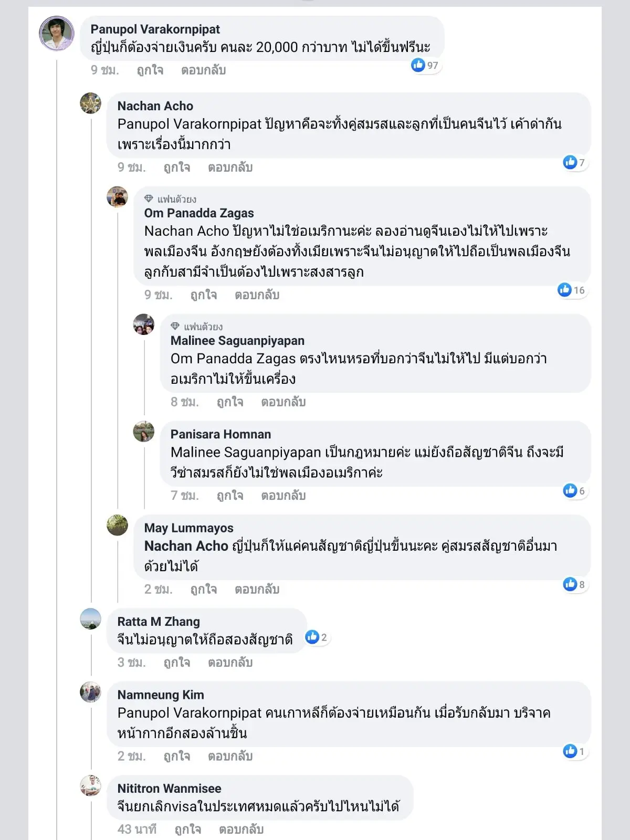The image size is (630, 840).
Task: Click the 7 likes icon on Nachan Acho's comment
Action: coord(571,162)
